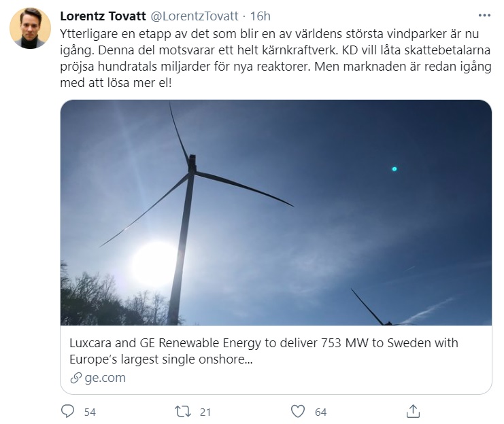504x424 pixels.
Task: Open the tweet's more options menu
Action: pyautogui.click(x=484, y=15)
